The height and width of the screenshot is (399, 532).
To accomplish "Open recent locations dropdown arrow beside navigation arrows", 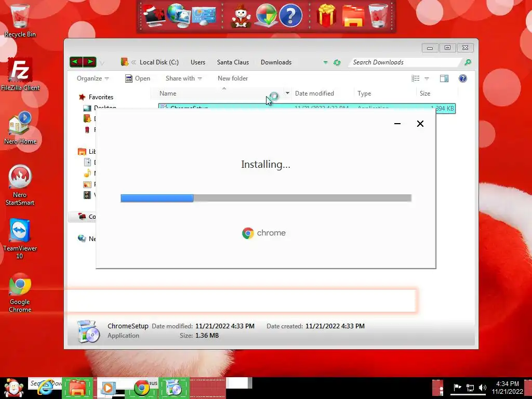I will point(102,63).
